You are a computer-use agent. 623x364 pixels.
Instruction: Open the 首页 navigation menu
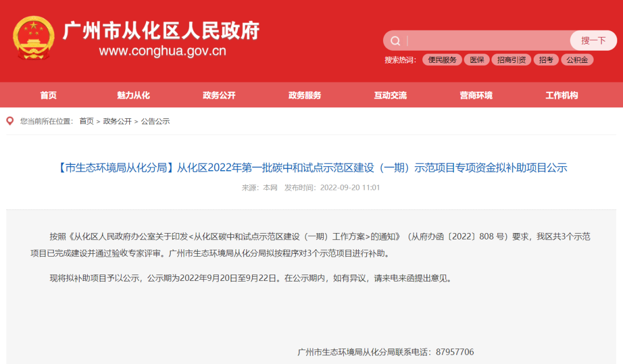(x=48, y=95)
